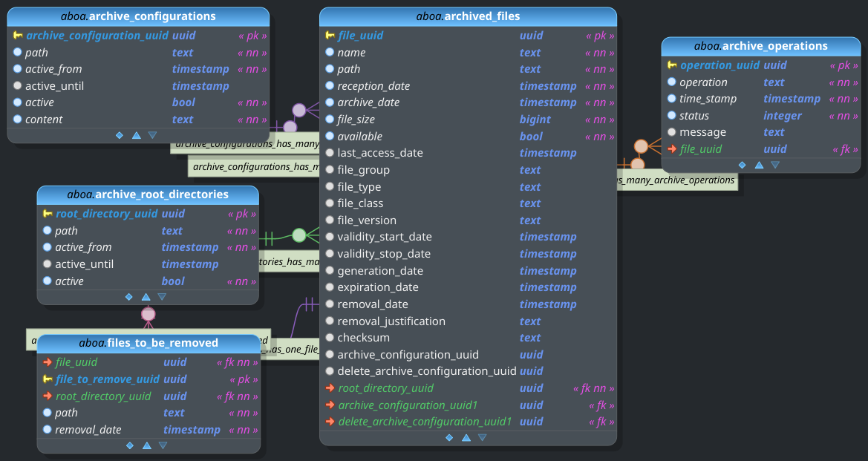Image resolution: width=868 pixels, height=461 pixels.
Task: Expand archive_operations with down triangle
Action: click(775, 165)
